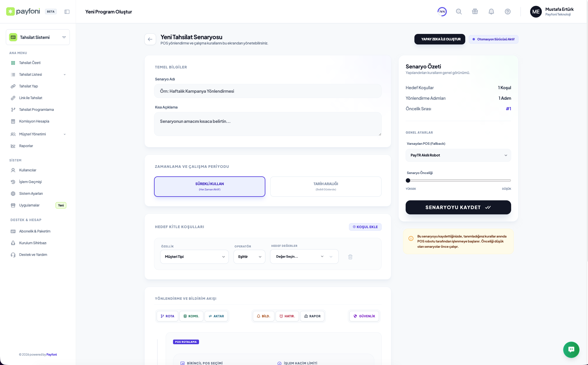Image resolution: width=588 pixels, height=365 pixels.
Task: Select Sürekli Kullan scheduling option
Action: coord(210,186)
